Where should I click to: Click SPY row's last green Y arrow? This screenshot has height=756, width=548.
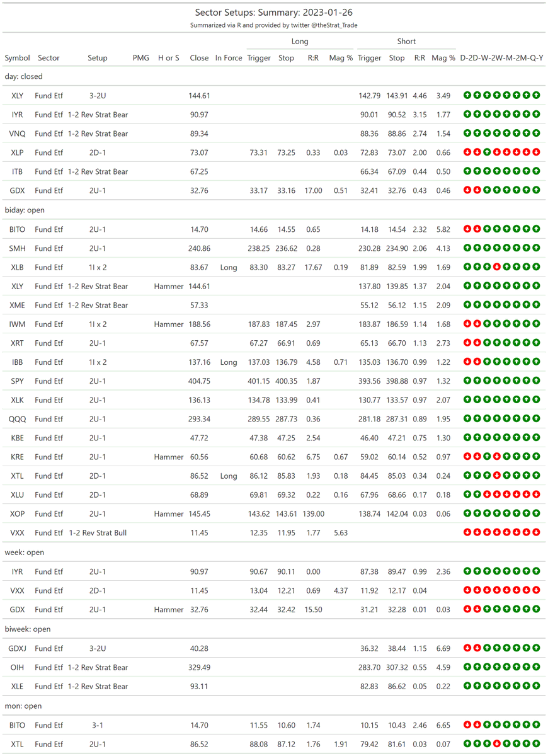click(x=536, y=381)
